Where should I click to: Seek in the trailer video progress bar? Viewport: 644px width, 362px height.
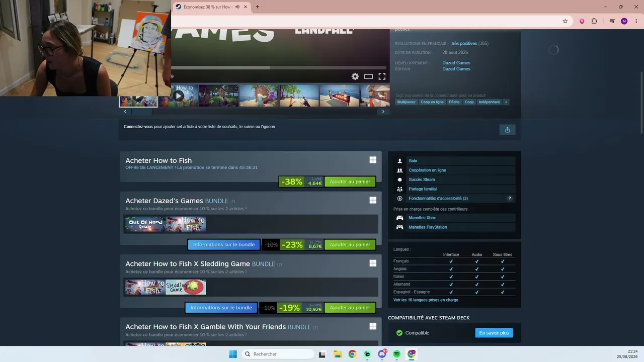click(x=279, y=67)
